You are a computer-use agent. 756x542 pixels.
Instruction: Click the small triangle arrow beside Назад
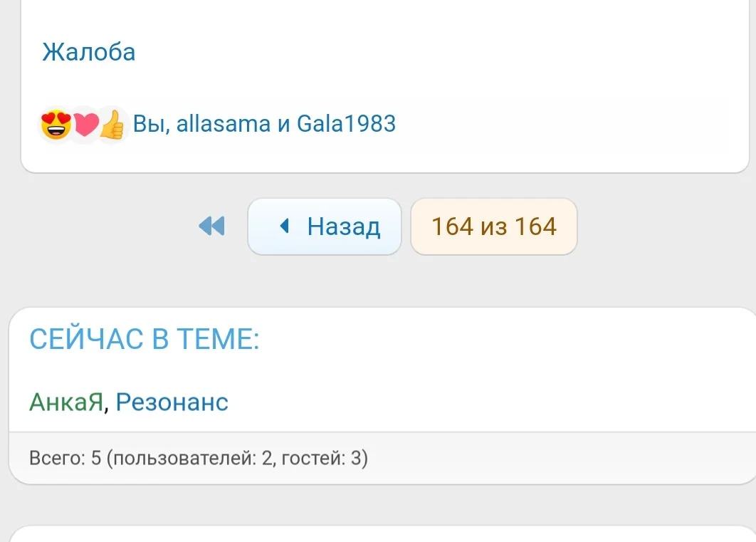pos(285,226)
